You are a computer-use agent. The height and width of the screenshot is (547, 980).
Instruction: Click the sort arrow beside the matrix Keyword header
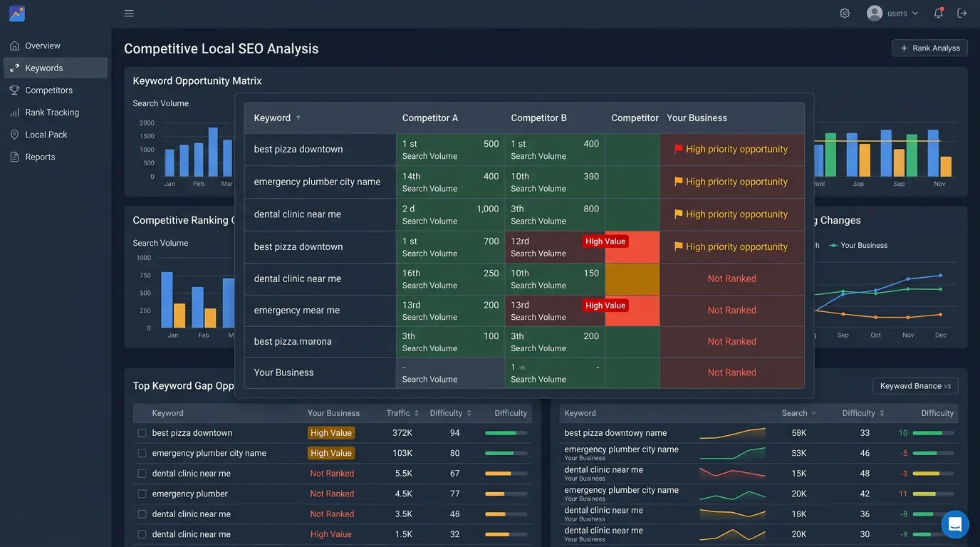coord(298,118)
